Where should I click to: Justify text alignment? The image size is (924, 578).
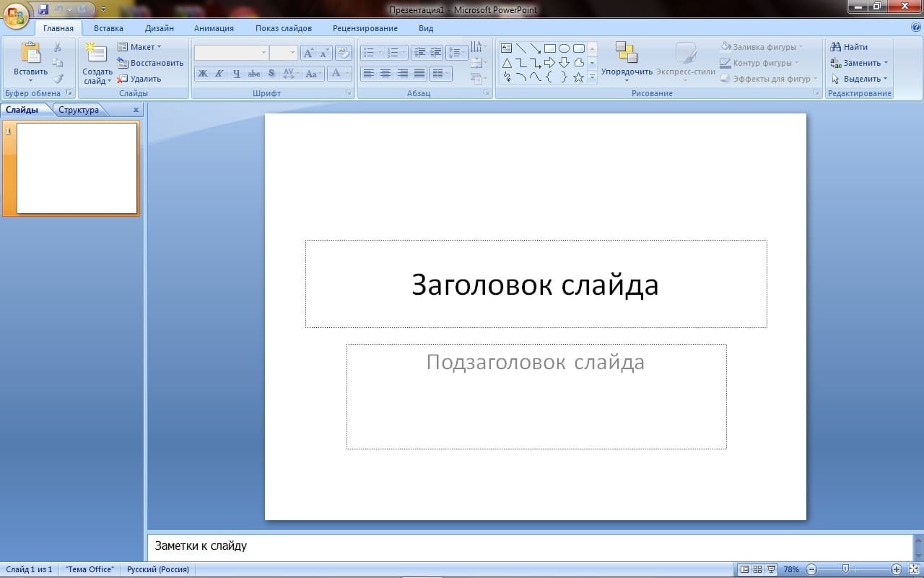click(x=419, y=74)
